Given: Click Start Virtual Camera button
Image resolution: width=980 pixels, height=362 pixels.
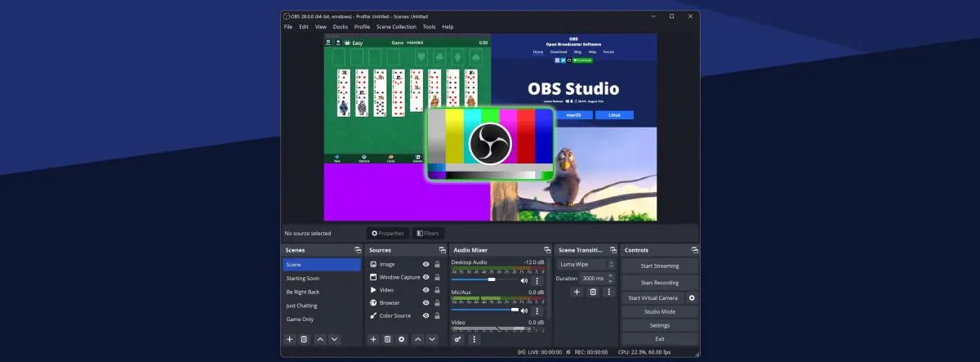Looking at the screenshot, I should coord(653,298).
